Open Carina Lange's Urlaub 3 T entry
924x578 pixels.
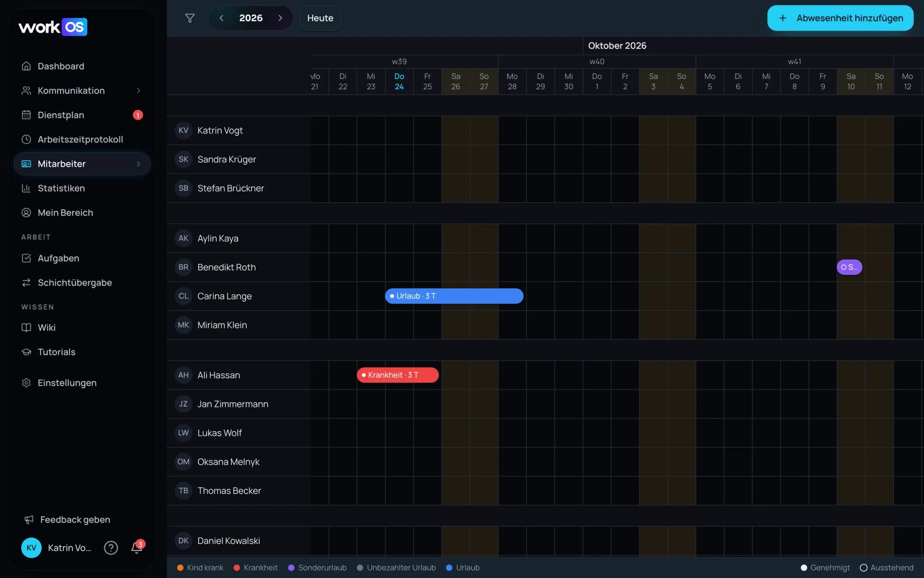454,296
